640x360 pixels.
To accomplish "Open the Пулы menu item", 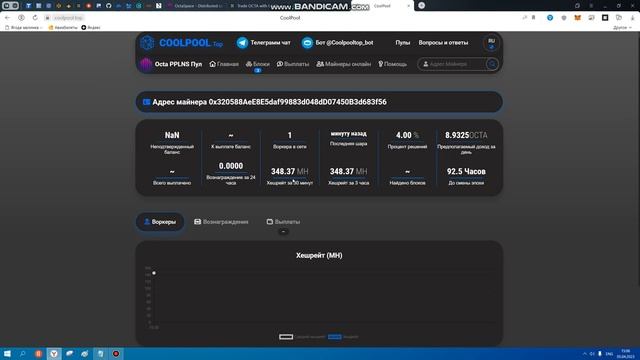I will 402,42.
